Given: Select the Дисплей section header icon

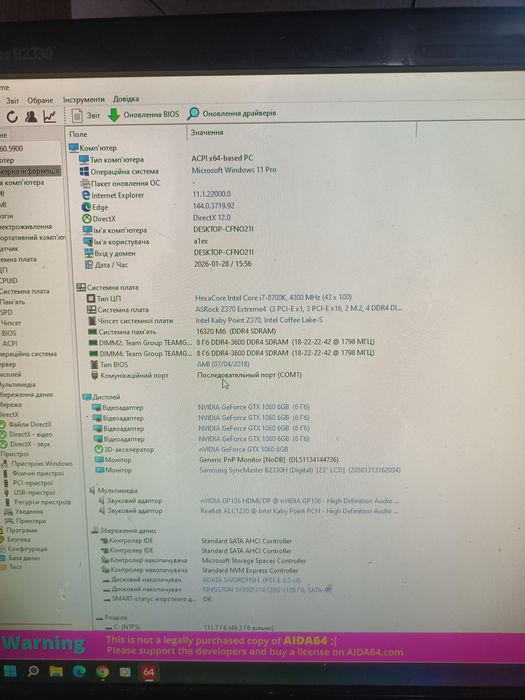Looking at the screenshot, I should coord(87,397).
